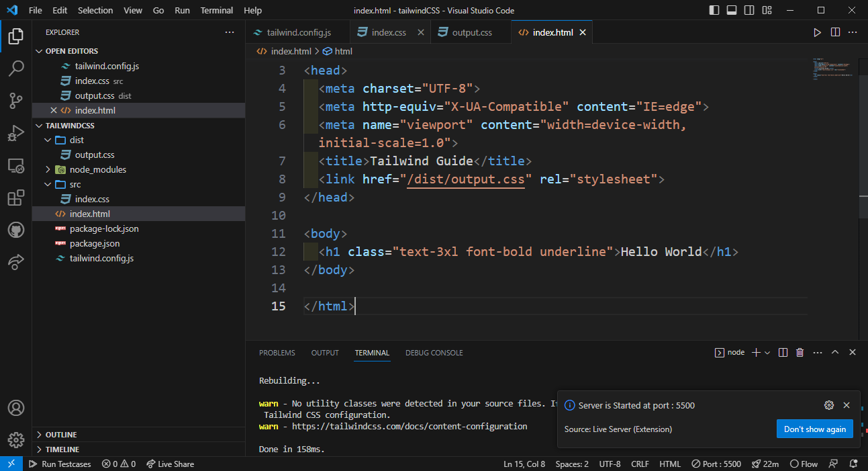
Task: Open the Source Control view
Action: coord(16,101)
